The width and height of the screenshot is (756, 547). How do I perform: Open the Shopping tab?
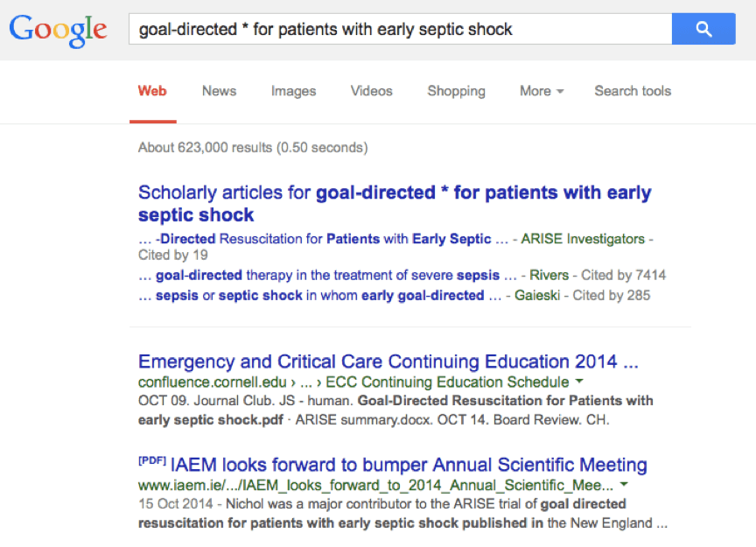(456, 91)
